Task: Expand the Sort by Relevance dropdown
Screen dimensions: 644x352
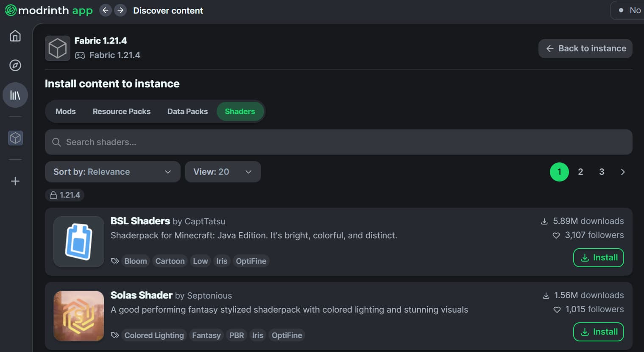Action: tap(113, 172)
